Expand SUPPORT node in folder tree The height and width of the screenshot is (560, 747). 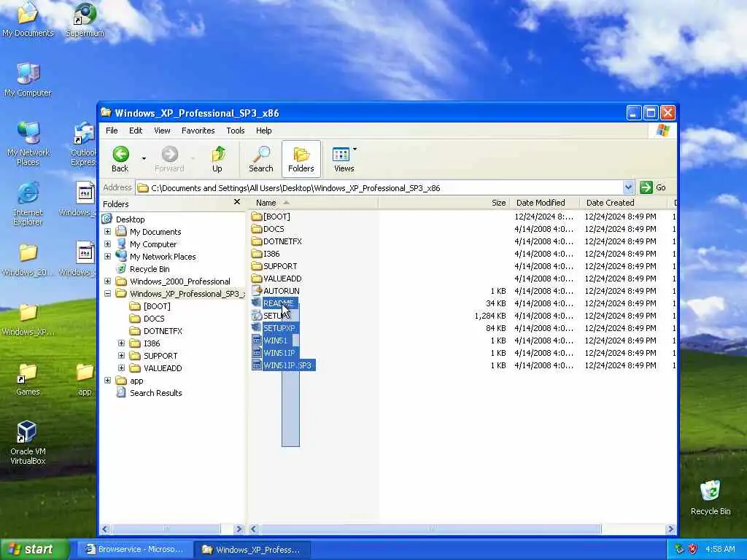coord(122,356)
